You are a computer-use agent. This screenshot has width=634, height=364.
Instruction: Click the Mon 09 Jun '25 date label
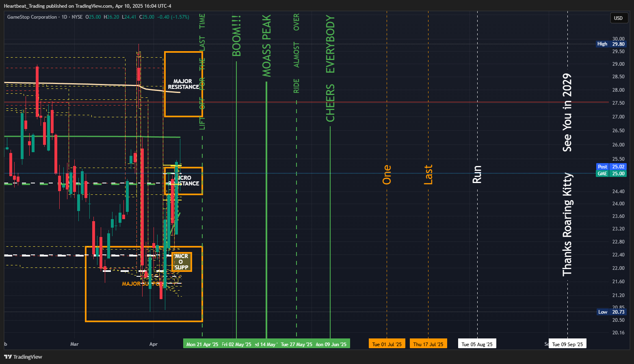point(331,344)
